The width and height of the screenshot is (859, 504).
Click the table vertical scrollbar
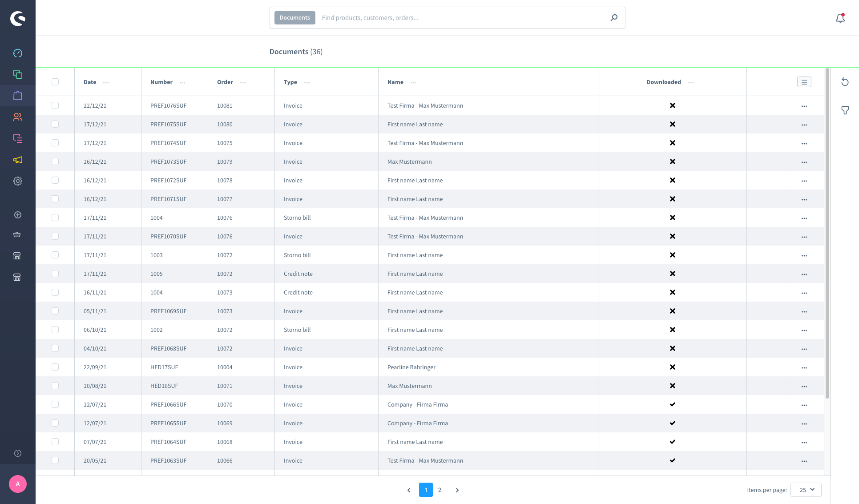[827, 233]
